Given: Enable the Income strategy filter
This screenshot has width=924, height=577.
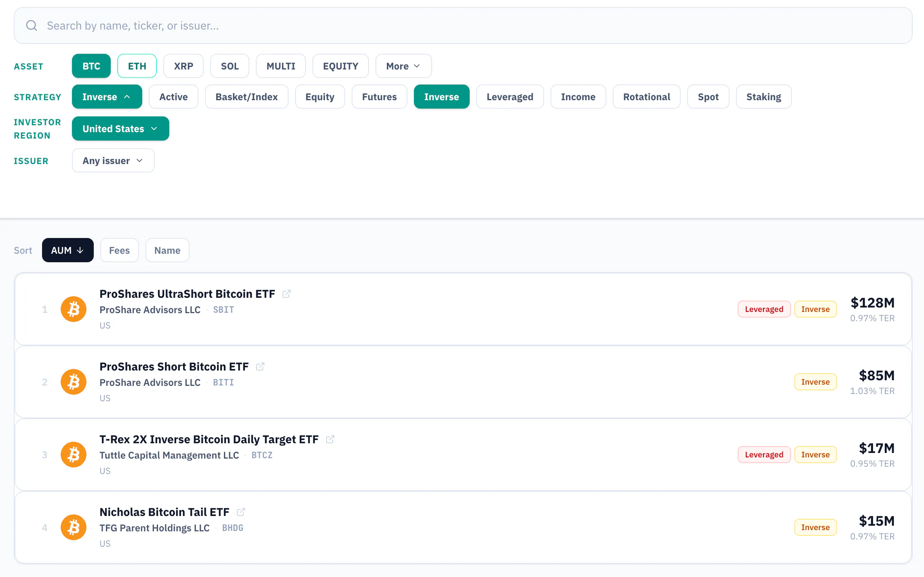Looking at the screenshot, I should [578, 97].
